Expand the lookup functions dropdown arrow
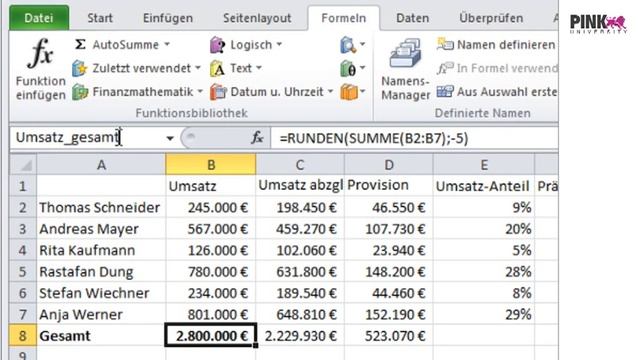 point(362,44)
